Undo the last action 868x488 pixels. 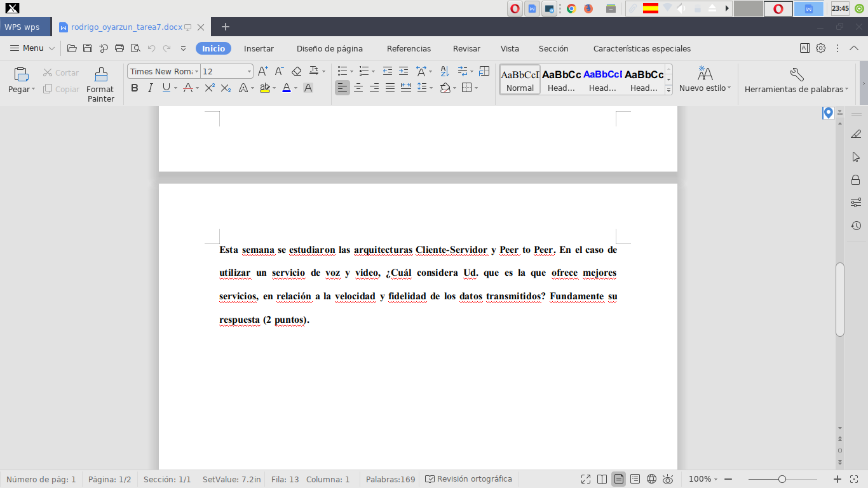[x=151, y=48]
